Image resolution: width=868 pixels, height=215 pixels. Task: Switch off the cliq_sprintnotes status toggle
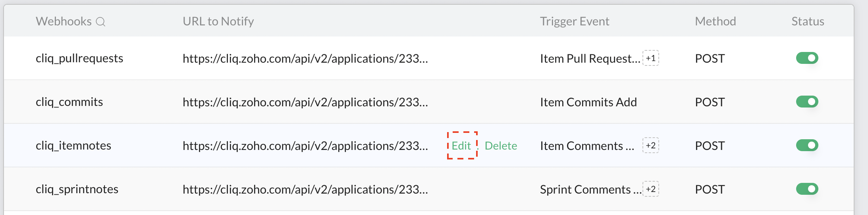pyautogui.click(x=807, y=189)
